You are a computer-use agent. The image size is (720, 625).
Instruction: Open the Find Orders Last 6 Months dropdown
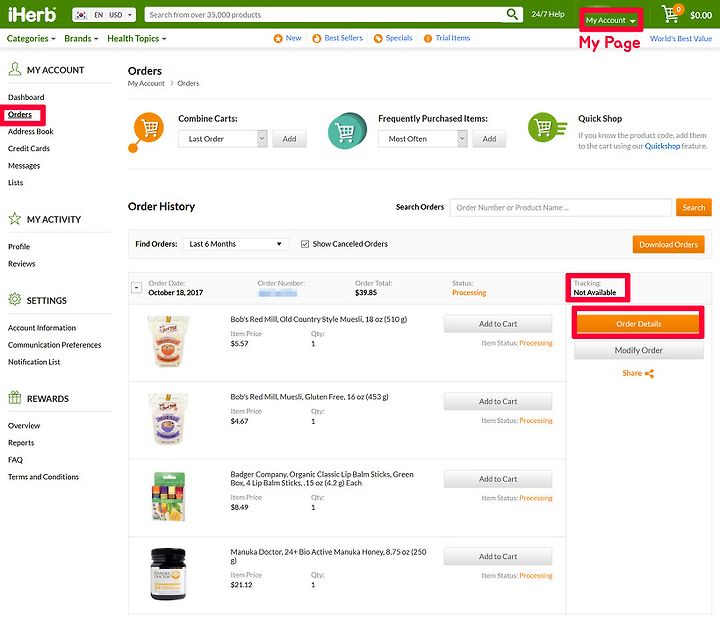(x=236, y=244)
